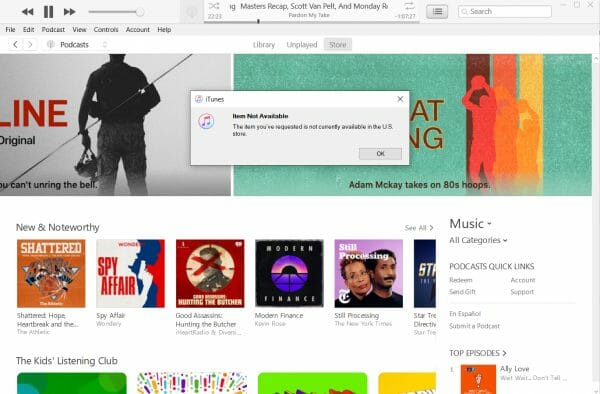The image size is (600, 394).
Task: Click the Pardon My Take show name
Action: (309, 15)
